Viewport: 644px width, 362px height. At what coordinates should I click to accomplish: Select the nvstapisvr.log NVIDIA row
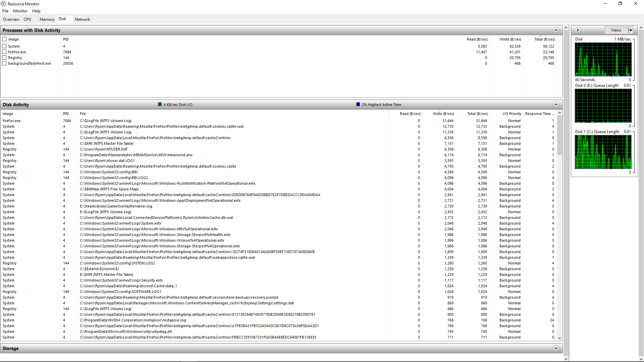pyautogui.click(x=278, y=320)
